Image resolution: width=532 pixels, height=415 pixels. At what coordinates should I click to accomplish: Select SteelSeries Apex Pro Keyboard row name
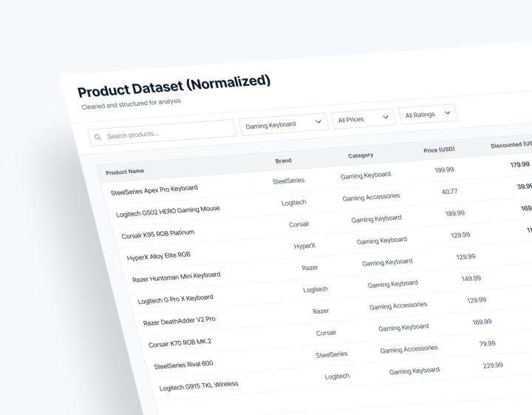click(x=154, y=190)
